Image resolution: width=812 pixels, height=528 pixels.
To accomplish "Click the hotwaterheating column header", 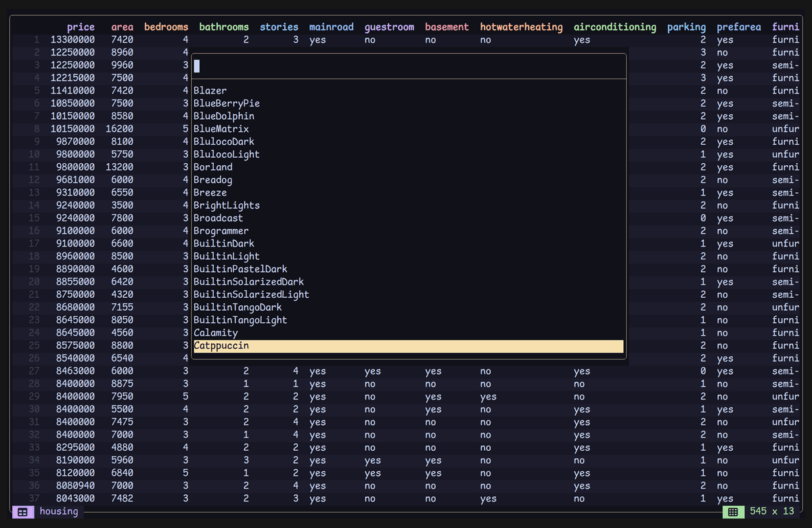I will (521, 27).
